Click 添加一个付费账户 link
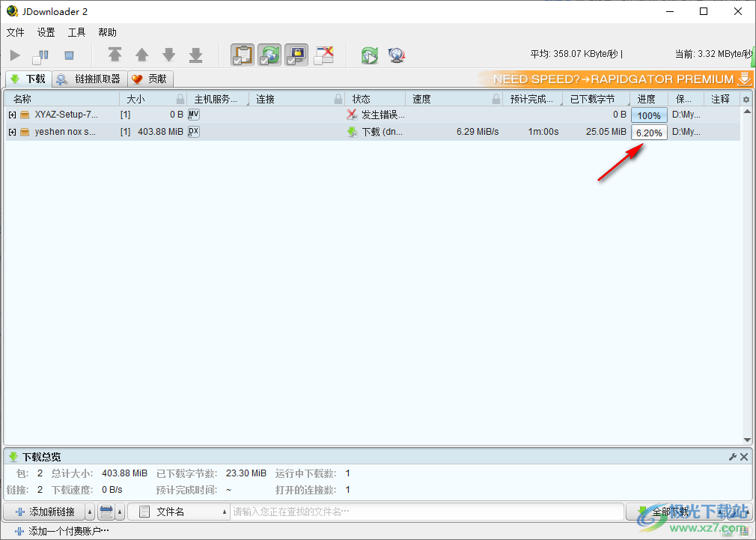This screenshot has height=540, width=756. (x=61, y=531)
